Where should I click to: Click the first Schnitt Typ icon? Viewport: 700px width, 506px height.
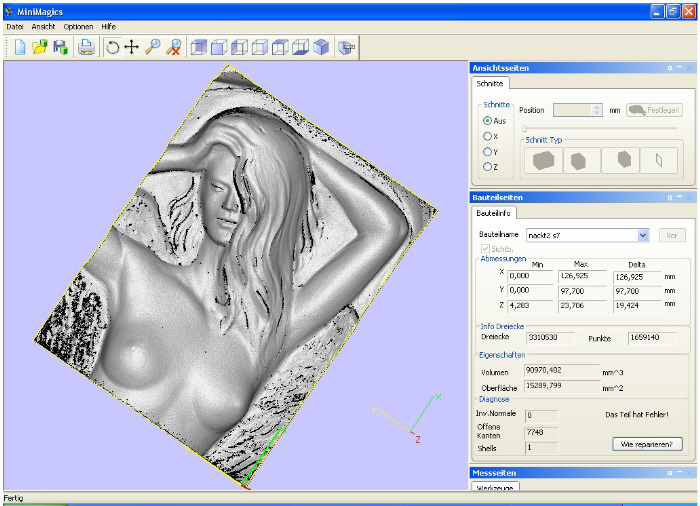point(543,160)
